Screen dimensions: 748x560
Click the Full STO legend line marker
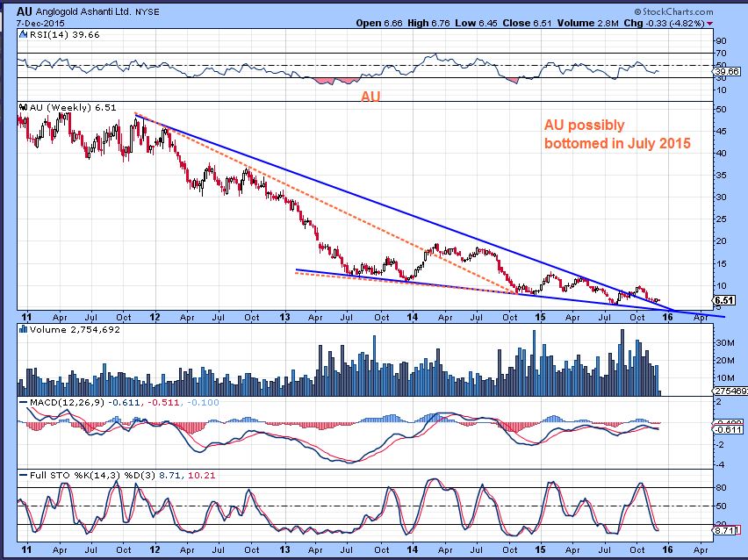pyautogui.click(x=24, y=475)
